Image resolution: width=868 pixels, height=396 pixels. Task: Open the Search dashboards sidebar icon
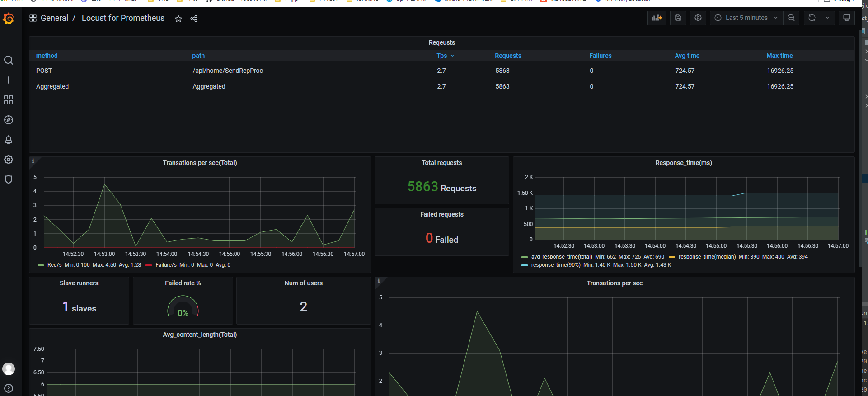(9, 60)
